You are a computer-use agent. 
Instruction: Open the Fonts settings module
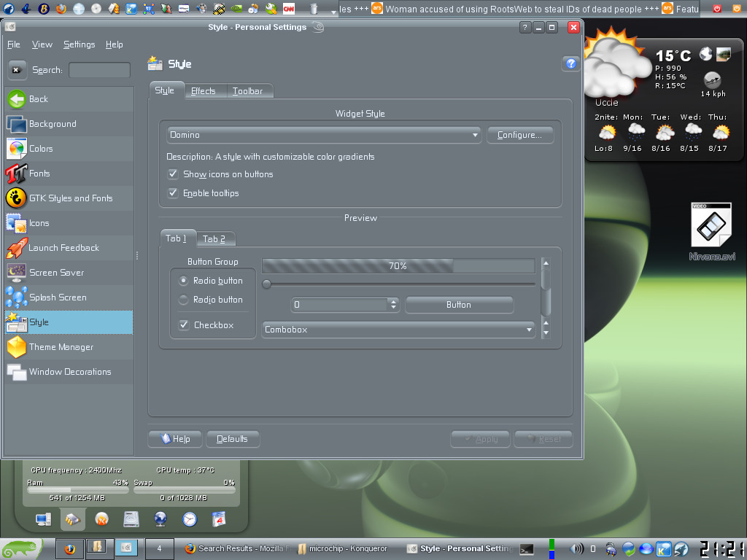69,174
